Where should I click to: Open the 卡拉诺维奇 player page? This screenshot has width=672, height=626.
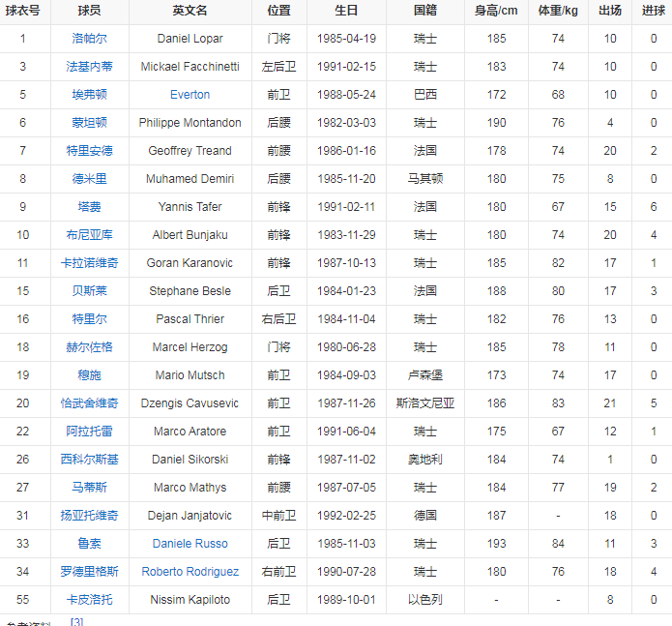[x=89, y=263]
